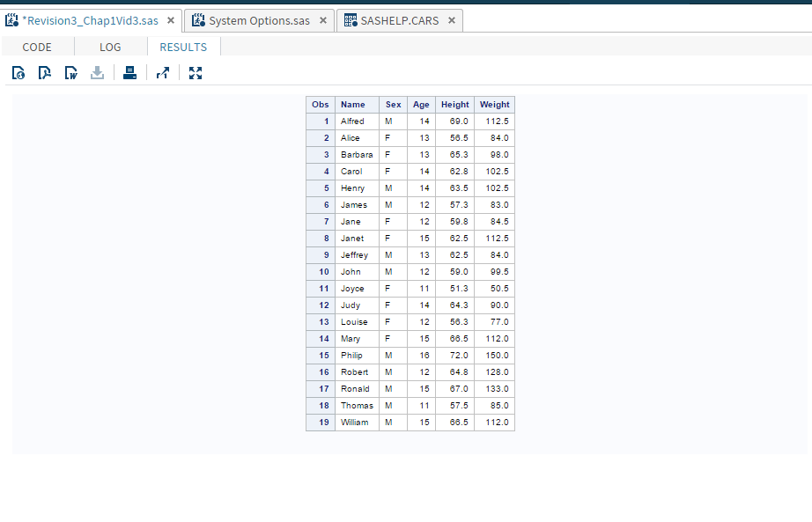Switch to the CODE tab

37,48
